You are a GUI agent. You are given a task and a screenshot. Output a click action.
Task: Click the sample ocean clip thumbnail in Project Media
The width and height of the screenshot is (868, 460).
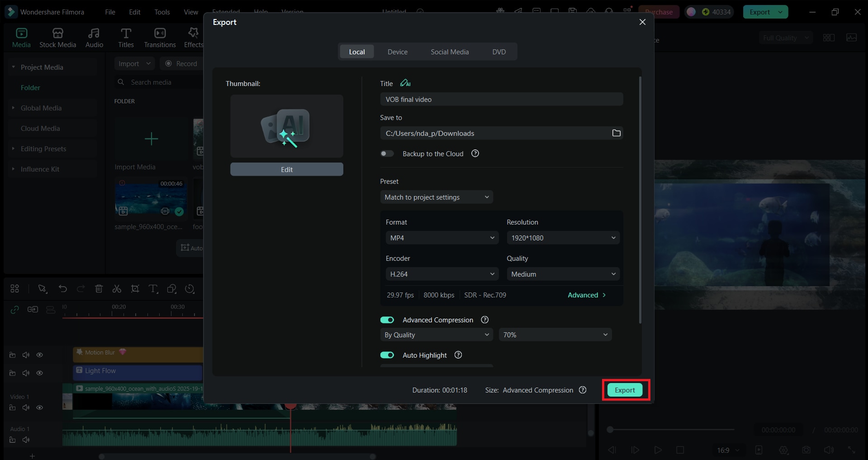150,199
